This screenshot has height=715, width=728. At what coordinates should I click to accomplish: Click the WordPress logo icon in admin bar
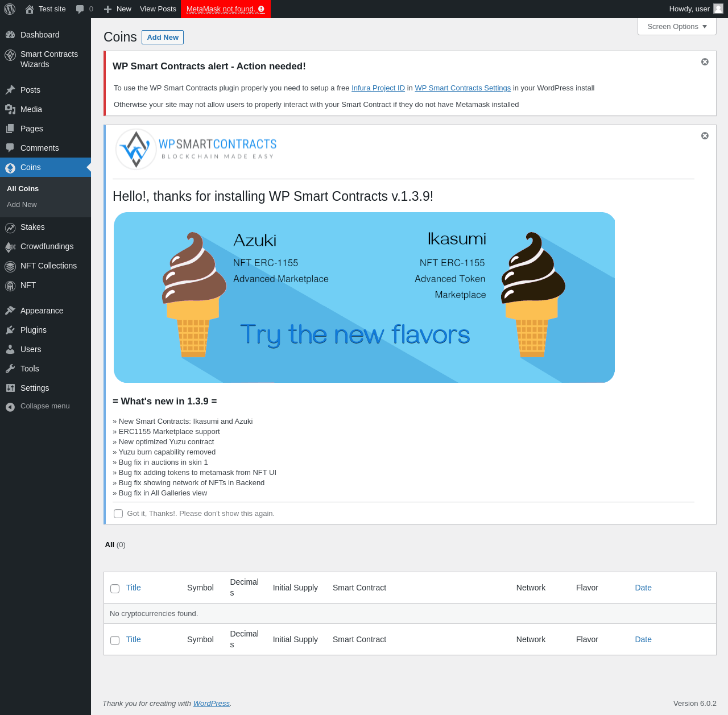pos(10,9)
